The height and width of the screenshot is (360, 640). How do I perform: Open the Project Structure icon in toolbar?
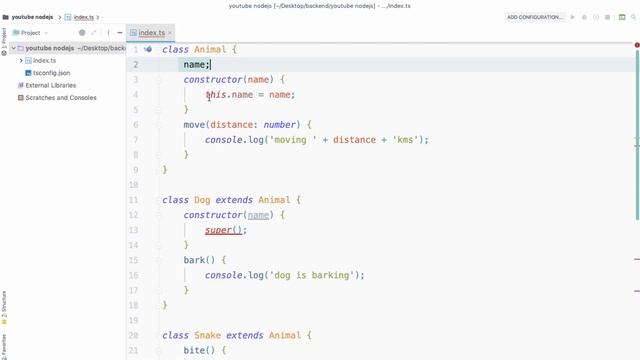click(622, 17)
